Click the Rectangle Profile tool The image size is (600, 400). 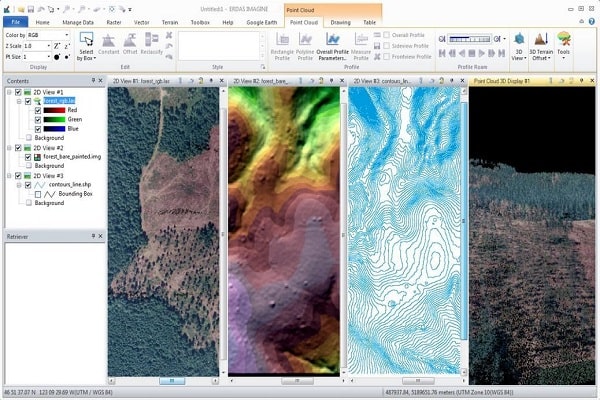282,43
